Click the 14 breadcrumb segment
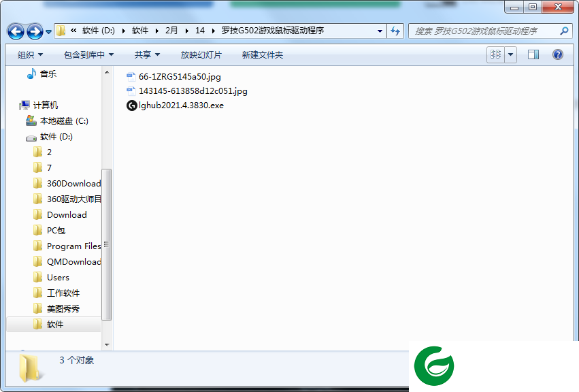579x392 pixels. tap(200, 31)
